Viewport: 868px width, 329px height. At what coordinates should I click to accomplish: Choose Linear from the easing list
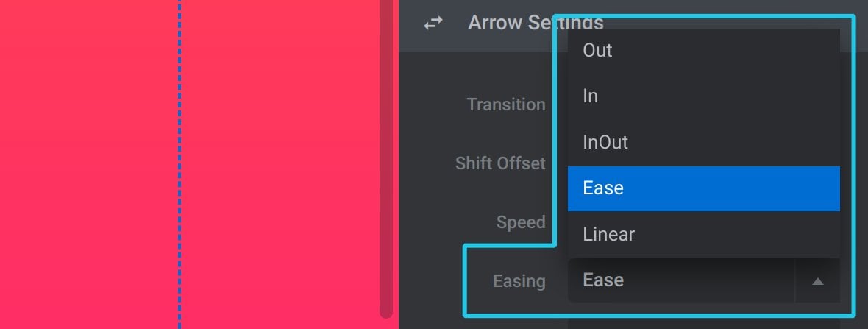click(x=703, y=234)
